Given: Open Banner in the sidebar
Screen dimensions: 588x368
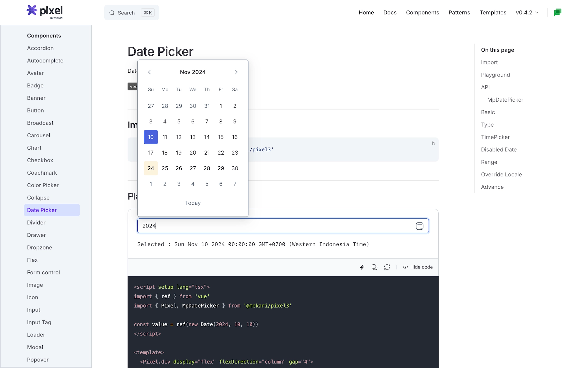Looking at the screenshot, I should [x=36, y=98].
